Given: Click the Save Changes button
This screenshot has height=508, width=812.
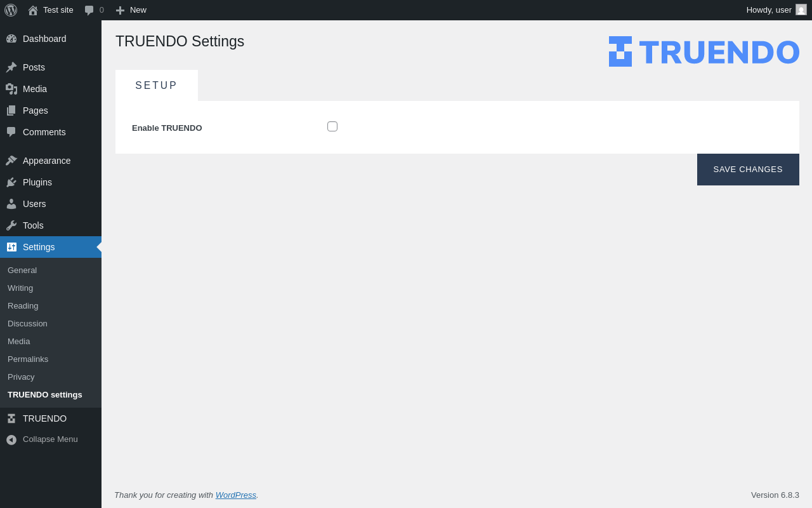Looking at the screenshot, I should coord(748,170).
